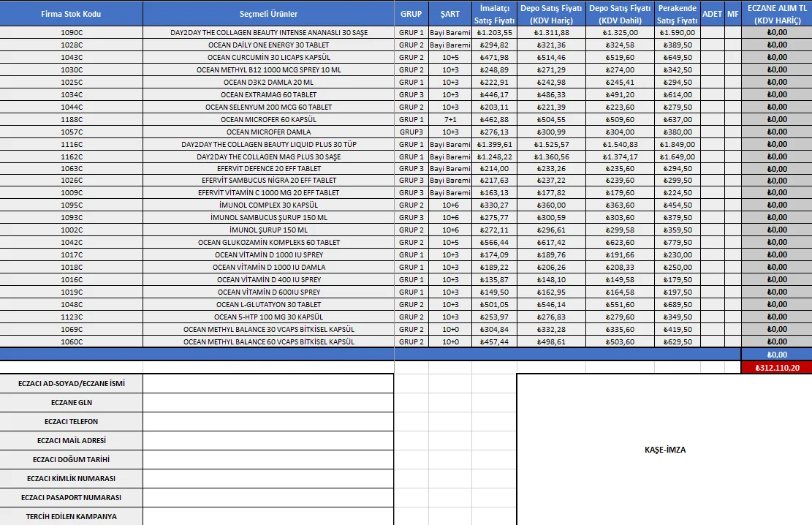Image resolution: width=812 pixels, height=525 pixels.
Task: Click the DAY2DAY THE COLLAGEN MAG PLUS 30 SAŞE cell
Action: click(268, 156)
